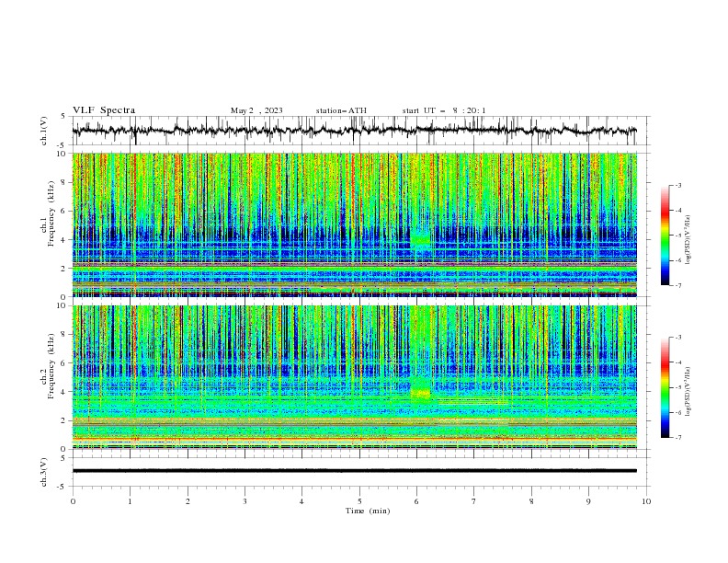728x563 pixels.
Task: Click the "VLF Spectra" plot title
Action: (104, 110)
